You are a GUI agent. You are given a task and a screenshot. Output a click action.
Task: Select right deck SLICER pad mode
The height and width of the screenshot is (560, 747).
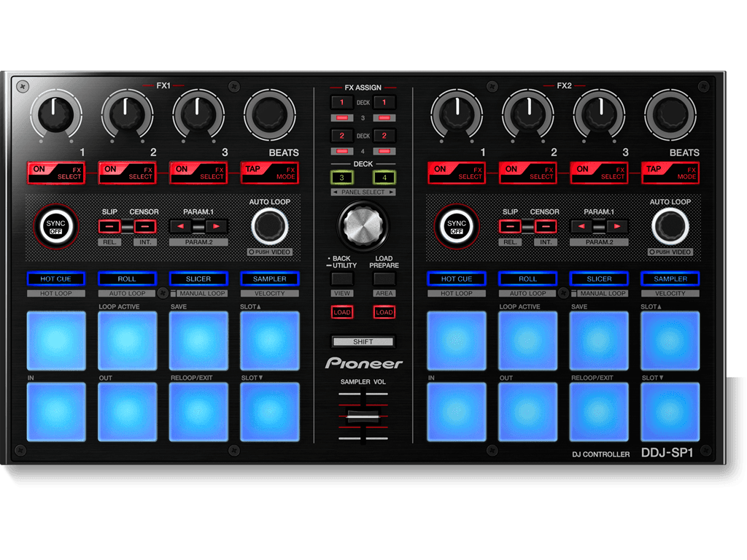[600, 279]
